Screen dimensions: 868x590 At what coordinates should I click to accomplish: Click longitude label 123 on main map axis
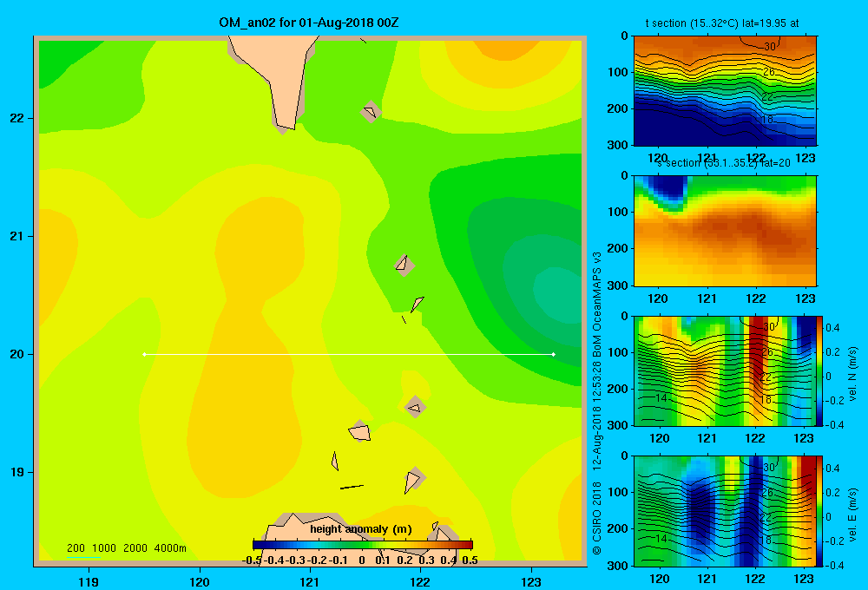click(x=531, y=581)
